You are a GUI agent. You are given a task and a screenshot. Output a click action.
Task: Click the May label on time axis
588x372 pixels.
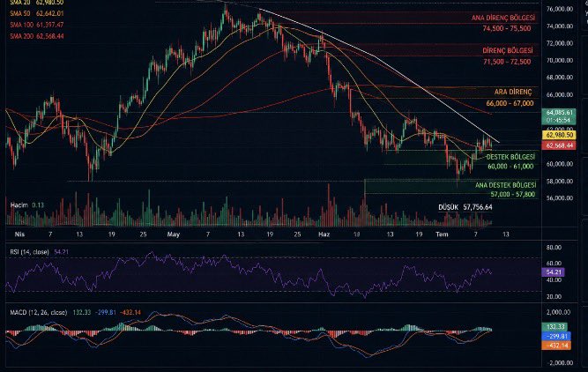click(x=174, y=234)
